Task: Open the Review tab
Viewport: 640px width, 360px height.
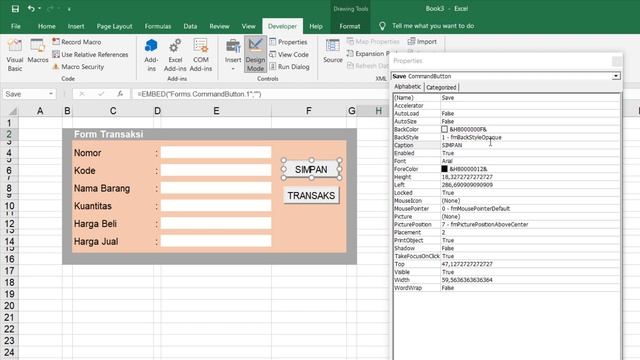Action: 219,26
